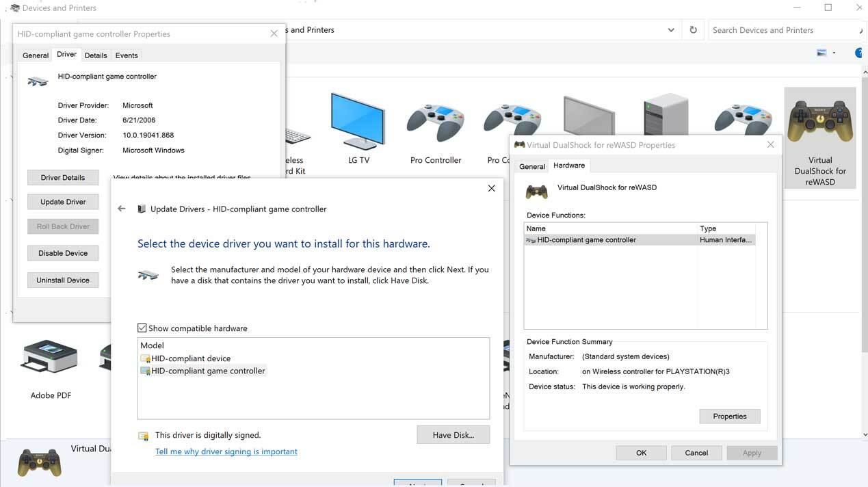This screenshot has width=868, height=487.
Task: Switch to the General tab in HID-compliant Properties
Action: [36, 55]
